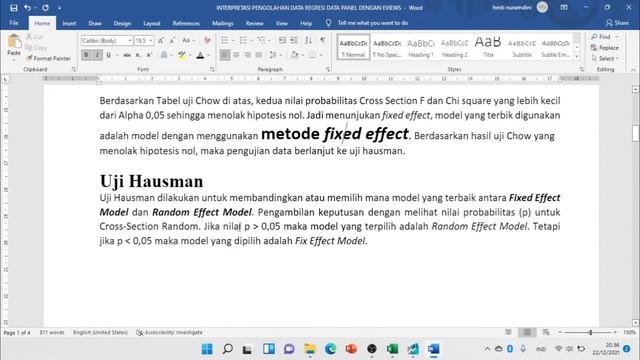Undo the last action

(x=27, y=8)
